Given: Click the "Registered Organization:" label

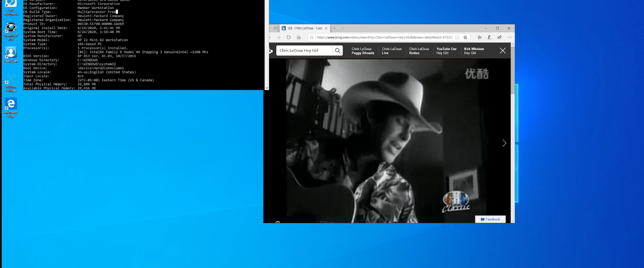Looking at the screenshot, I should (x=47, y=20).
